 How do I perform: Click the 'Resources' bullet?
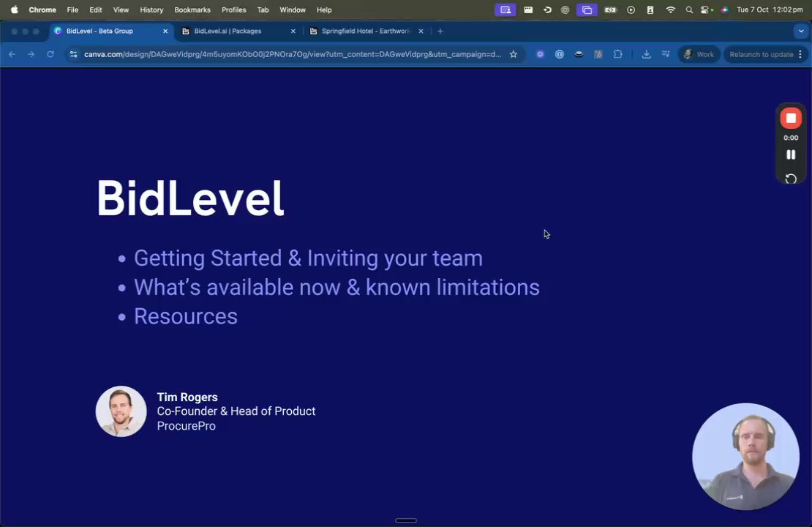click(185, 316)
